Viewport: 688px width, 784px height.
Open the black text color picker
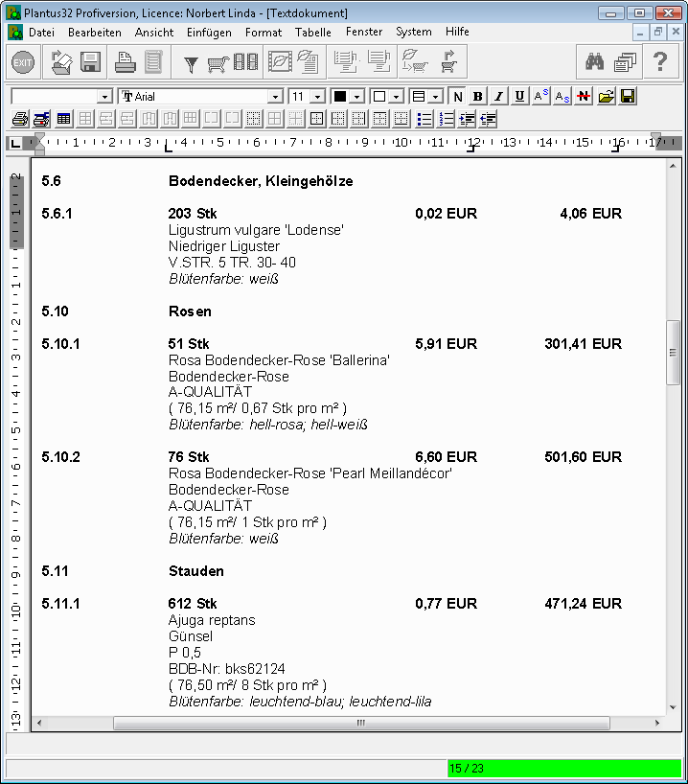(x=356, y=97)
